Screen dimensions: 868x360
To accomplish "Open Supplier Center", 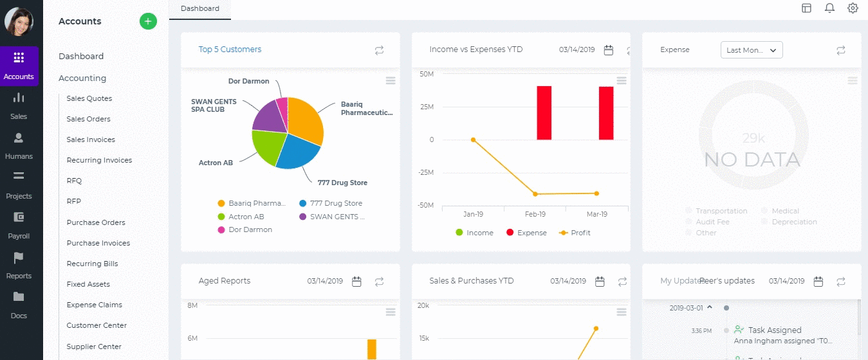I will point(94,346).
